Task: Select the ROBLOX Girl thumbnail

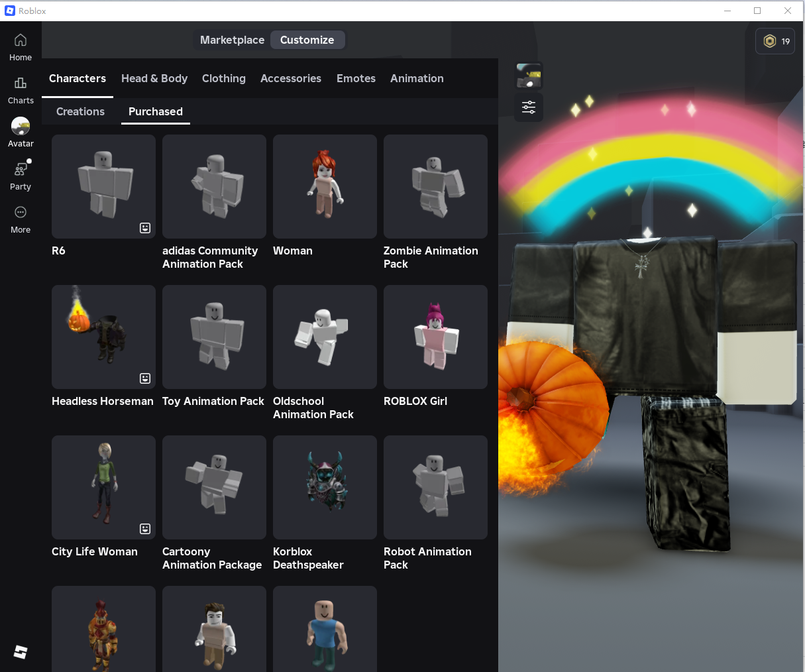Action: pyautogui.click(x=435, y=337)
